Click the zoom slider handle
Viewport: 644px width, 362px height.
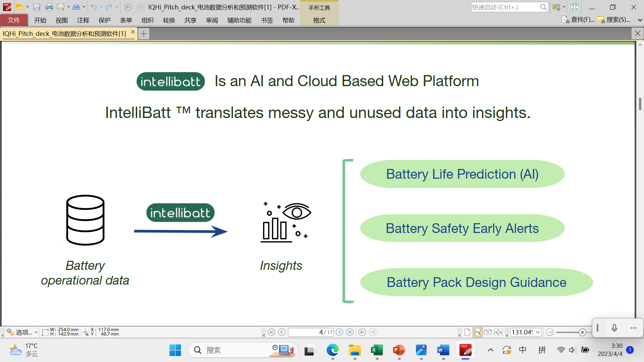coord(582,332)
